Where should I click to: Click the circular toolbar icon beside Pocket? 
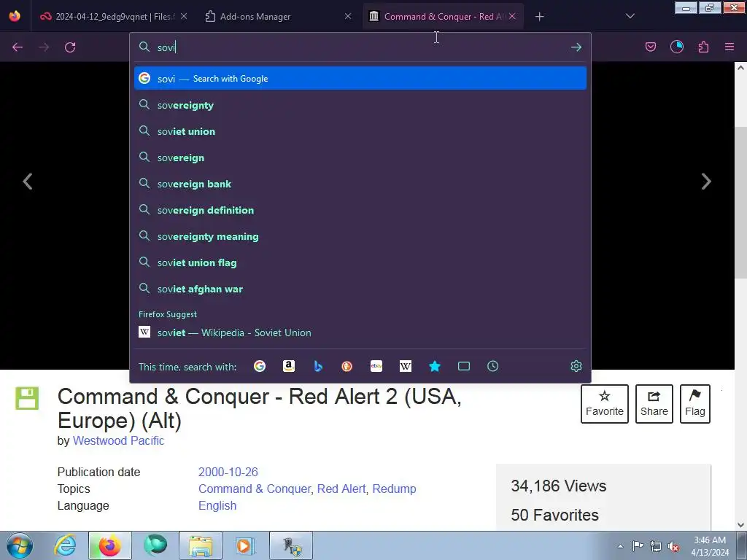coord(676,47)
